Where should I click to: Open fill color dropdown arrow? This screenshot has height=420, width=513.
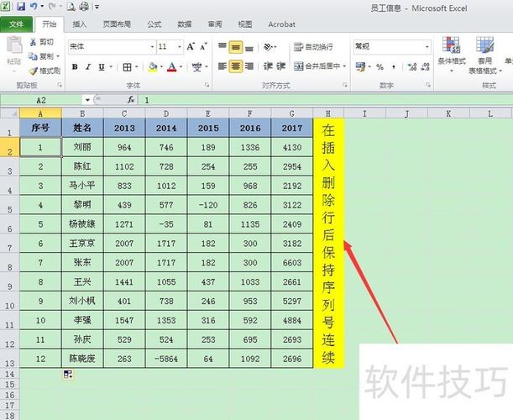(161, 67)
